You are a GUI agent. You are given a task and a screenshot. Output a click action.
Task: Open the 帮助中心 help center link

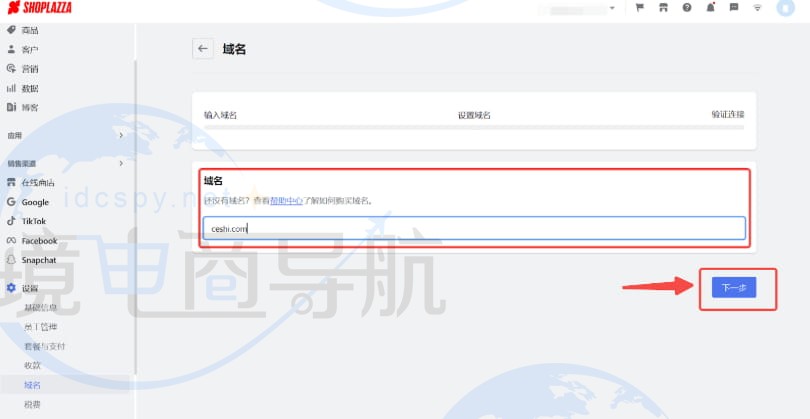[x=286, y=201]
